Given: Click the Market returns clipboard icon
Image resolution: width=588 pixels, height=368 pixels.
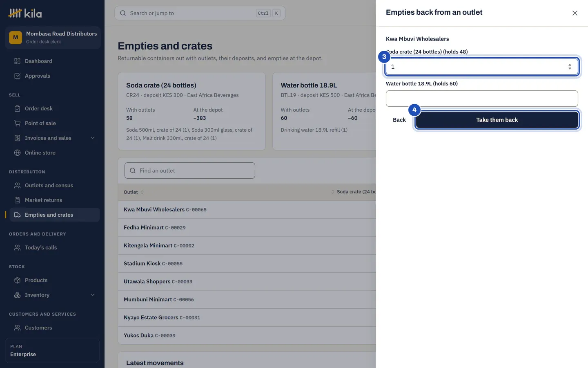Looking at the screenshot, I should (x=17, y=200).
